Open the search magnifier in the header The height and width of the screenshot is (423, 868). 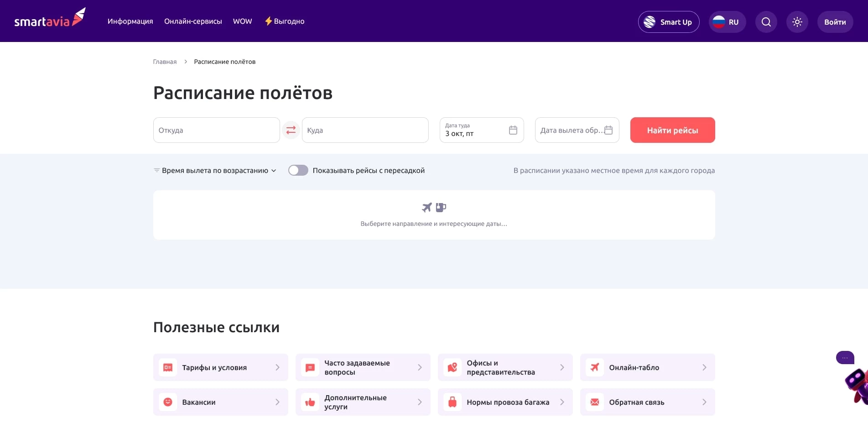(766, 21)
